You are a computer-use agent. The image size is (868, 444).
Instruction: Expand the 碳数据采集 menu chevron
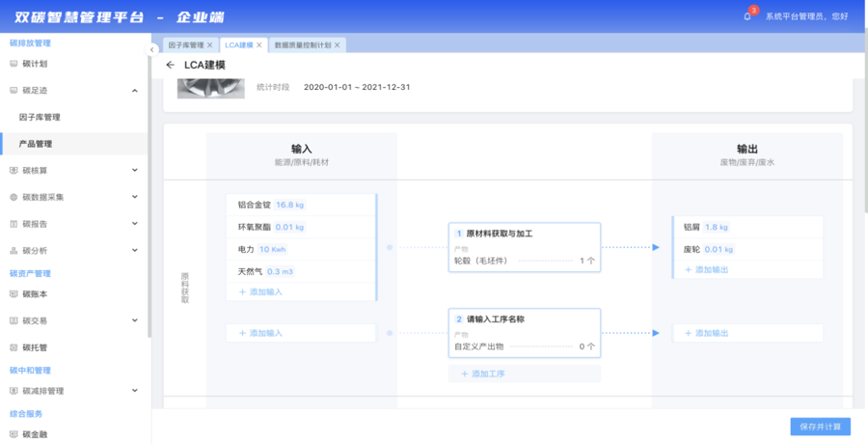coord(134,197)
